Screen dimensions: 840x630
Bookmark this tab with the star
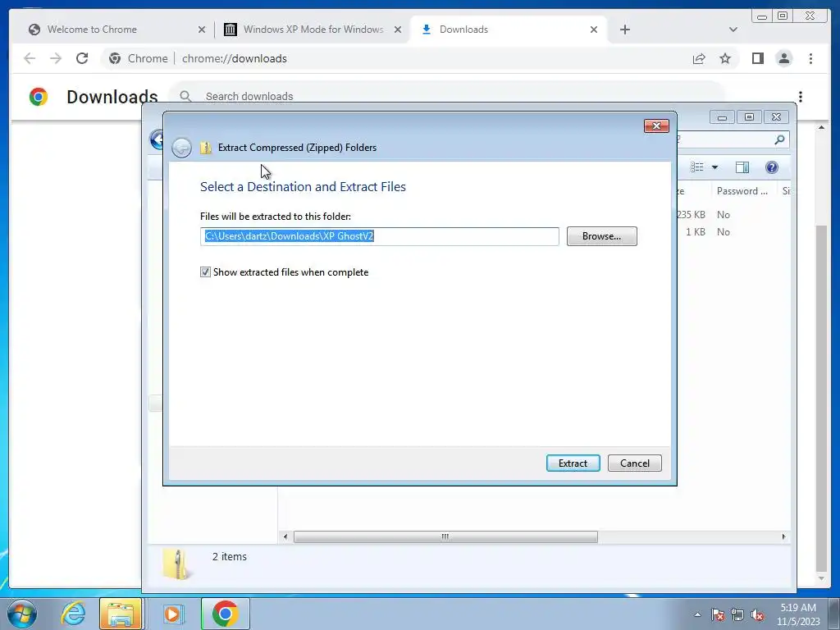[725, 58]
